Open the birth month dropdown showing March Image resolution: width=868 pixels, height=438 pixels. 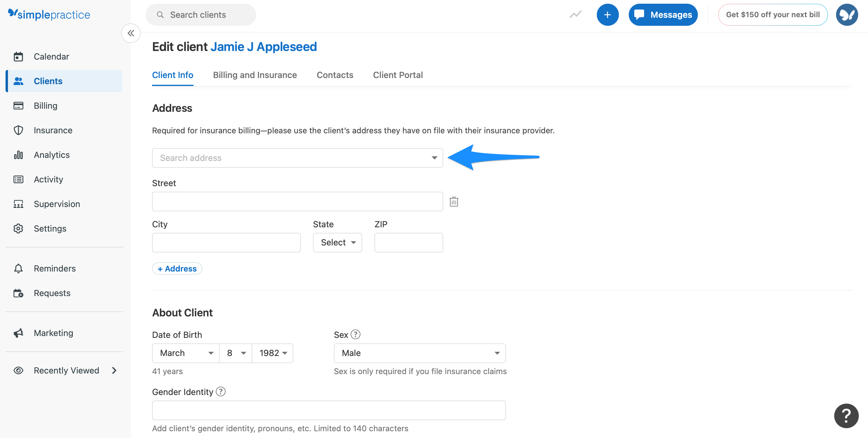click(185, 353)
